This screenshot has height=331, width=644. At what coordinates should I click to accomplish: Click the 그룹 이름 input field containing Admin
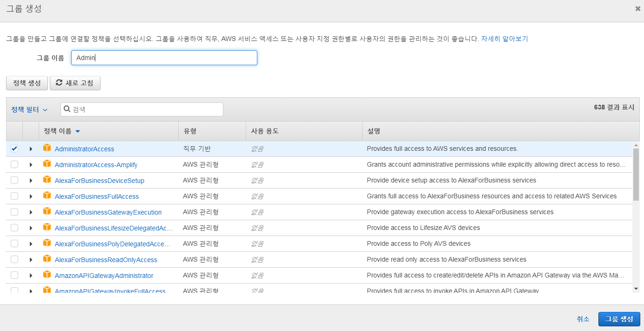(164, 58)
